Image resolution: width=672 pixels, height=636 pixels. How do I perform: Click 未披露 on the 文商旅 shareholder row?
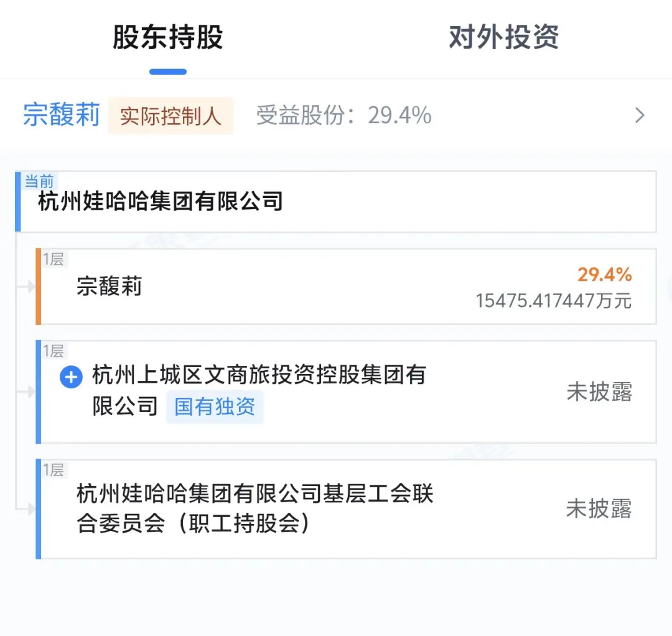pos(599,391)
